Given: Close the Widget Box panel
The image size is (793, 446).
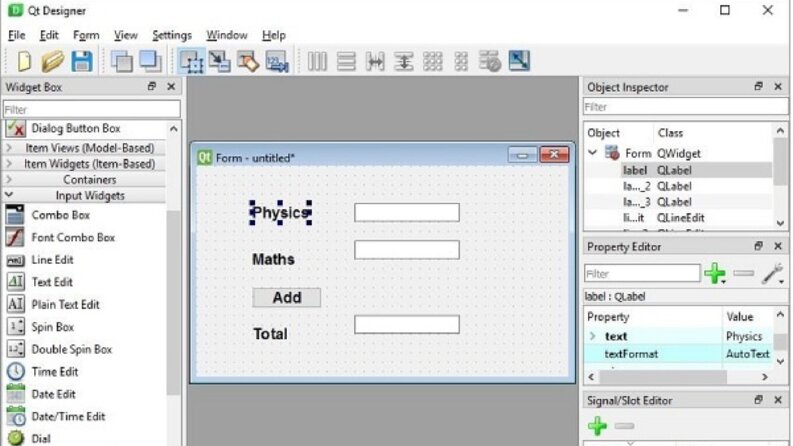Looking at the screenshot, I should (x=171, y=86).
